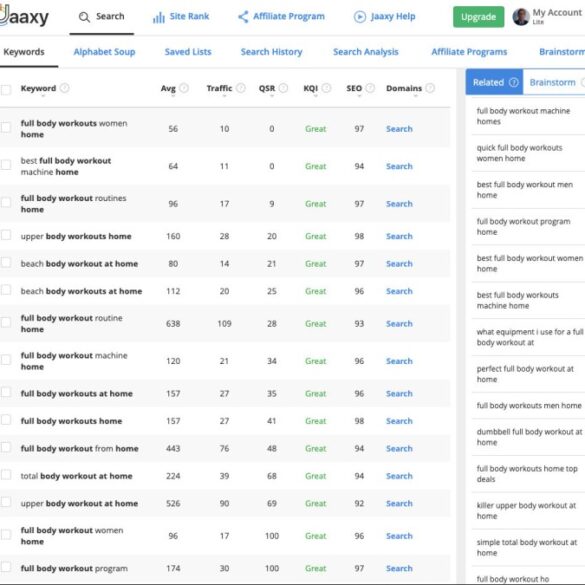The width and height of the screenshot is (585, 585).
Task: Search domains for 'full body workouts women home'
Action: [399, 129]
